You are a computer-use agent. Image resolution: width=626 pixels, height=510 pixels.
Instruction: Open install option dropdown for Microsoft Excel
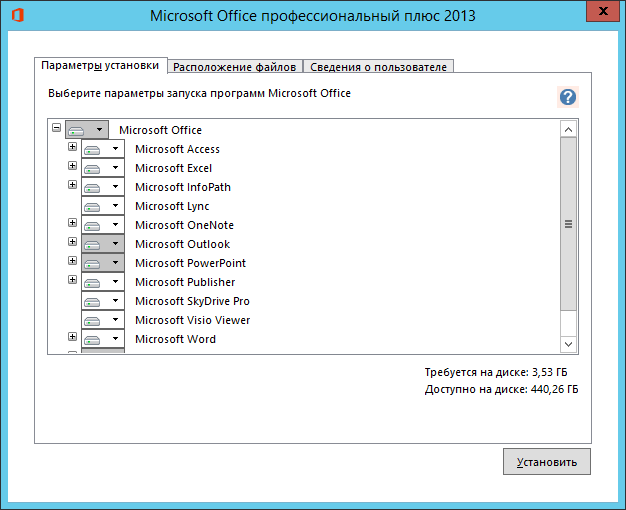pyautogui.click(x=103, y=168)
